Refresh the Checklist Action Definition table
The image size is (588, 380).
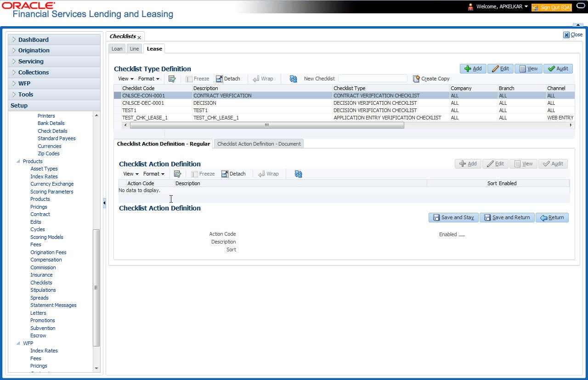(299, 174)
